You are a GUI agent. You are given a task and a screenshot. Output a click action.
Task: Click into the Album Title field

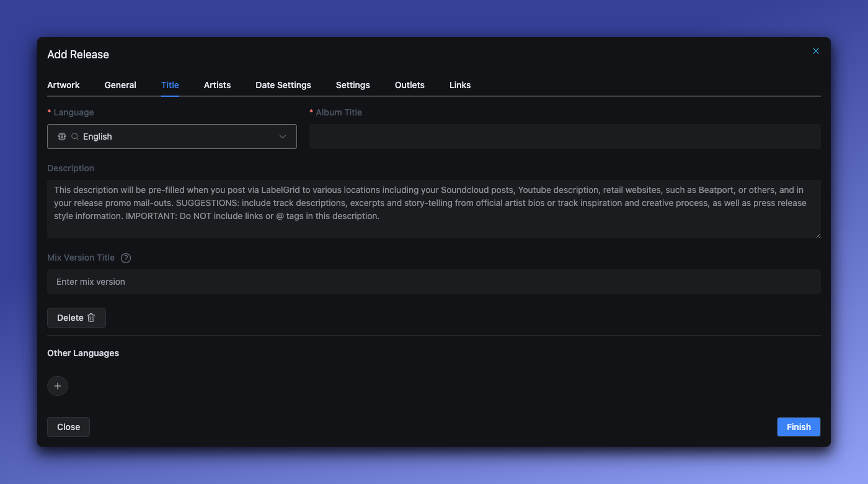click(x=565, y=137)
